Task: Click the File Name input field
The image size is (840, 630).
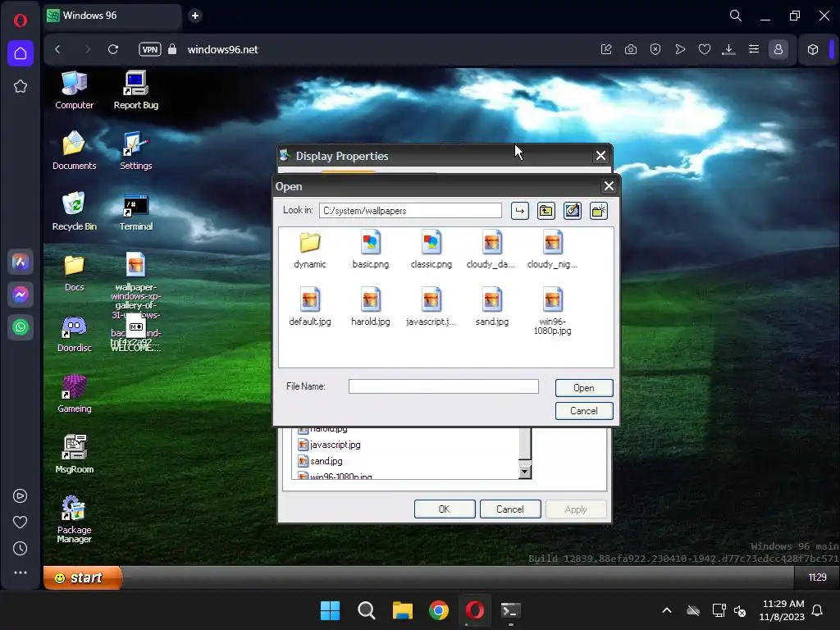Action: pos(444,386)
